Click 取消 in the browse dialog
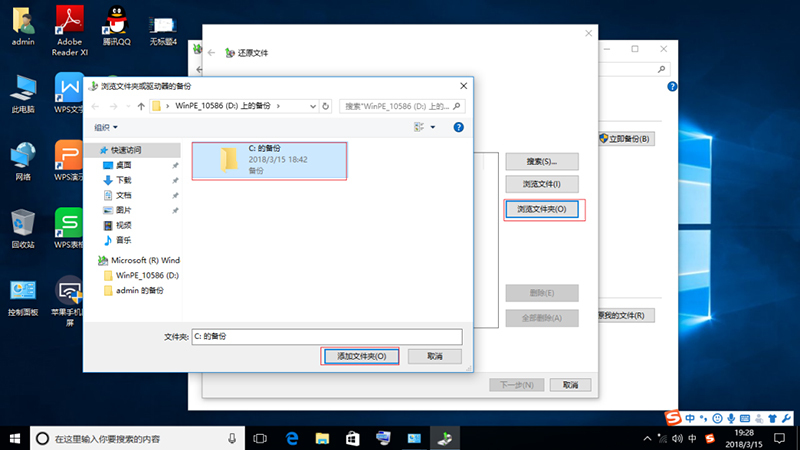This screenshot has height=450, width=800. 435,356
